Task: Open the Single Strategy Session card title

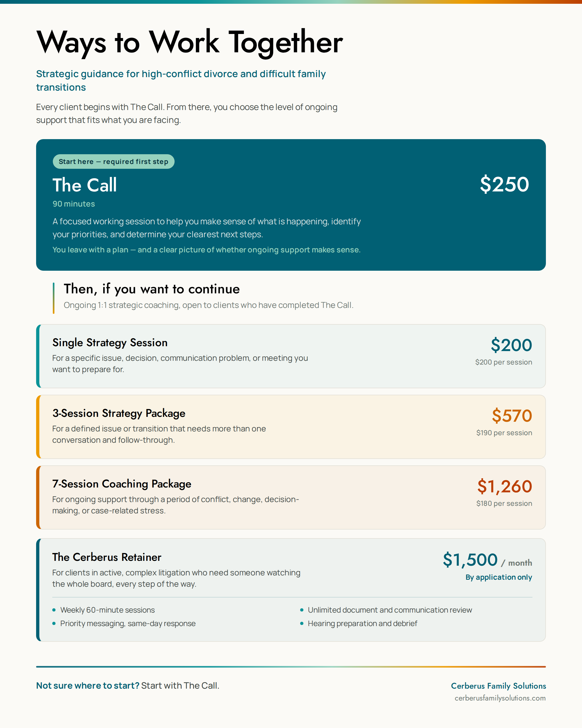Action: (x=110, y=342)
